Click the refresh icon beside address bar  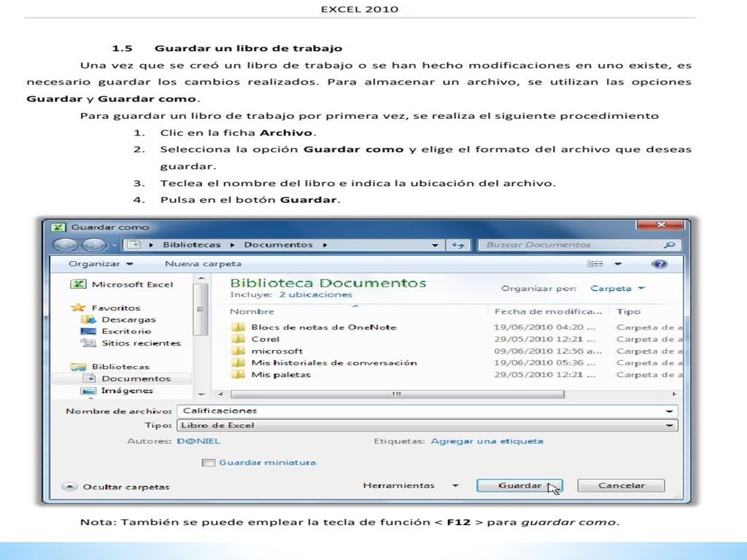click(x=458, y=245)
